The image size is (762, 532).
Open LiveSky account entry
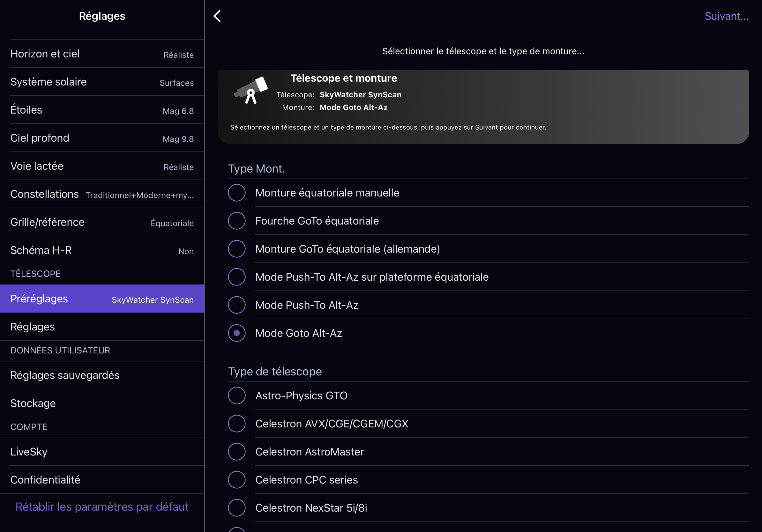(x=102, y=452)
